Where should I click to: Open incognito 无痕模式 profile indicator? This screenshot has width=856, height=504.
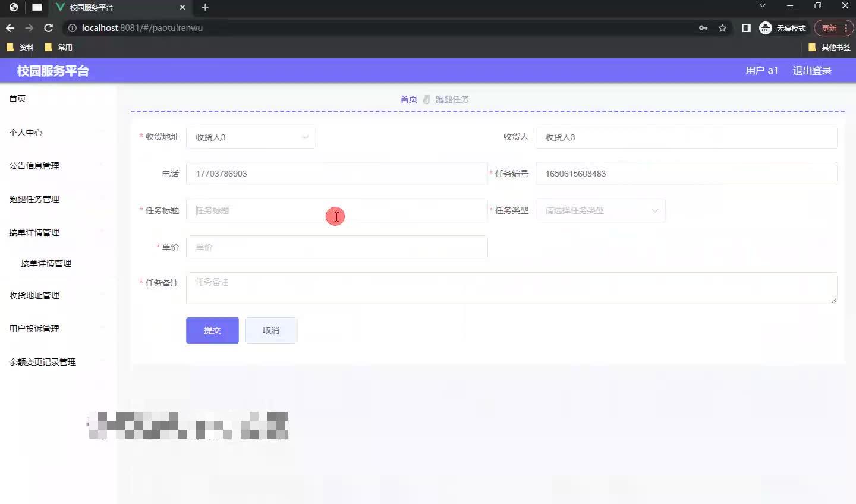(x=782, y=28)
